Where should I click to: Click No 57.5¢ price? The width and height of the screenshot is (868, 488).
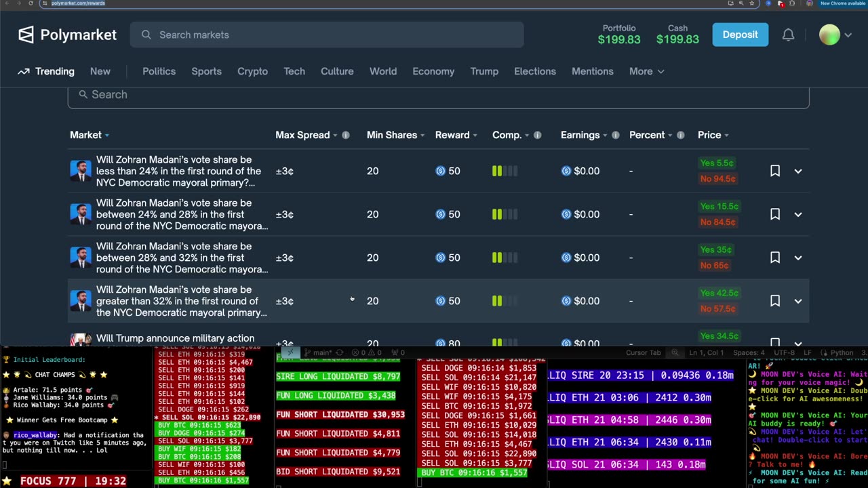[x=717, y=309]
